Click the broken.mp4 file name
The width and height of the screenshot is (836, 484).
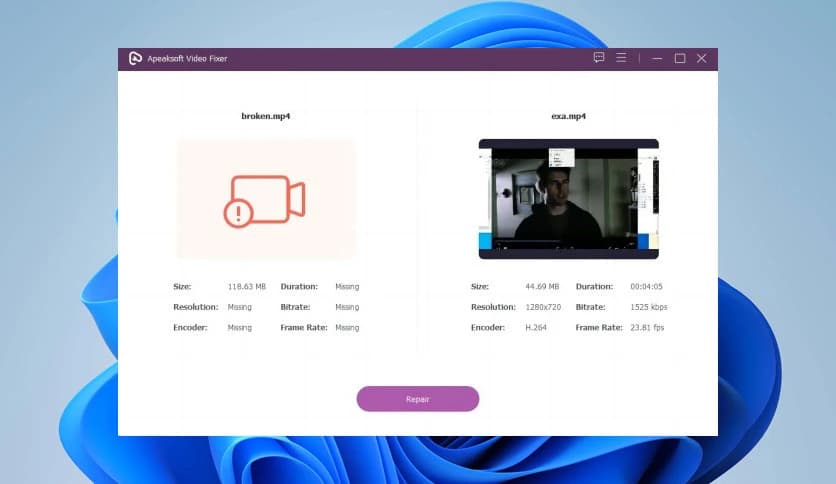[266, 116]
